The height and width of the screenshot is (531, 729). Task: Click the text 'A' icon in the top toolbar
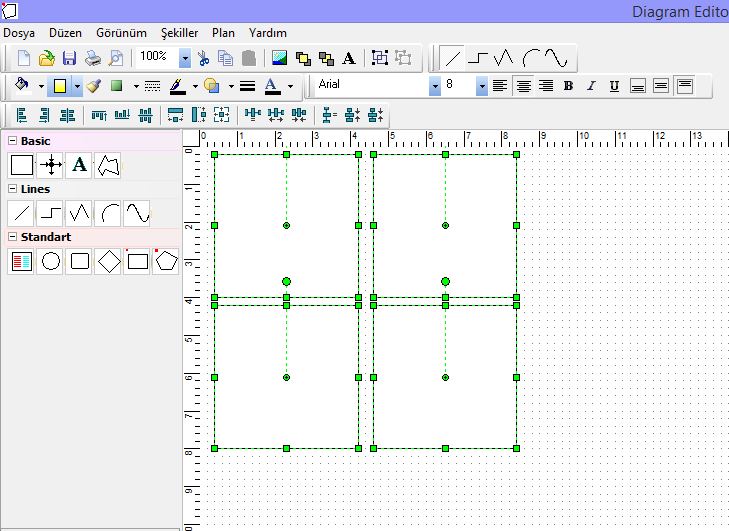tap(349, 58)
